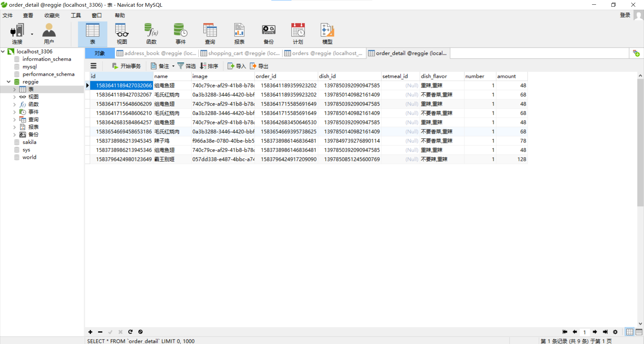The height and width of the screenshot is (344, 644).
Task: Click the 登录 login link
Action: [x=625, y=15]
